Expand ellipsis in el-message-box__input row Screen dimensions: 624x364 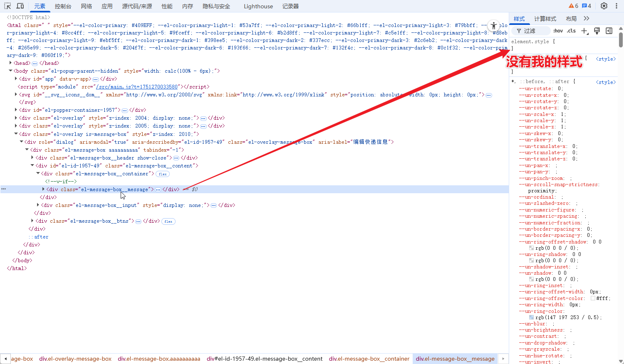tap(213, 205)
